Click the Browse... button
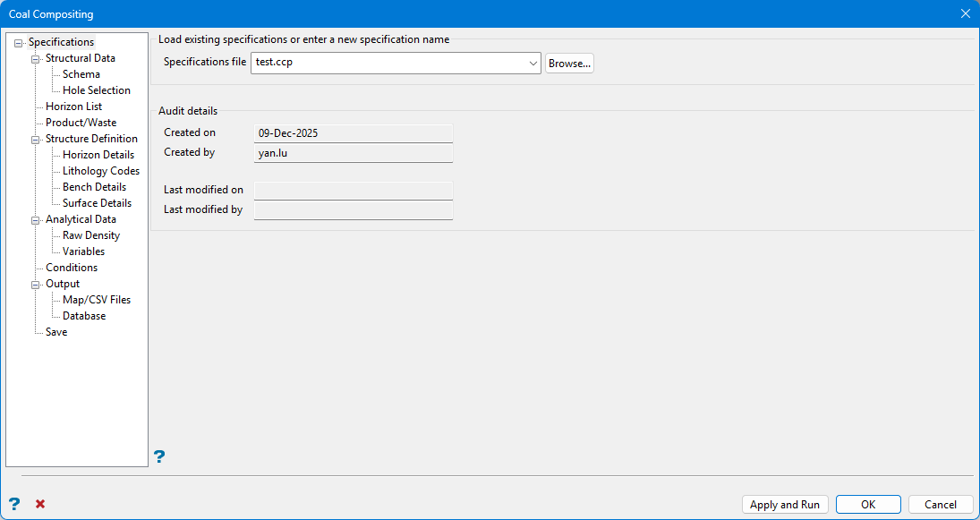The height and width of the screenshot is (520, 980). 569,64
